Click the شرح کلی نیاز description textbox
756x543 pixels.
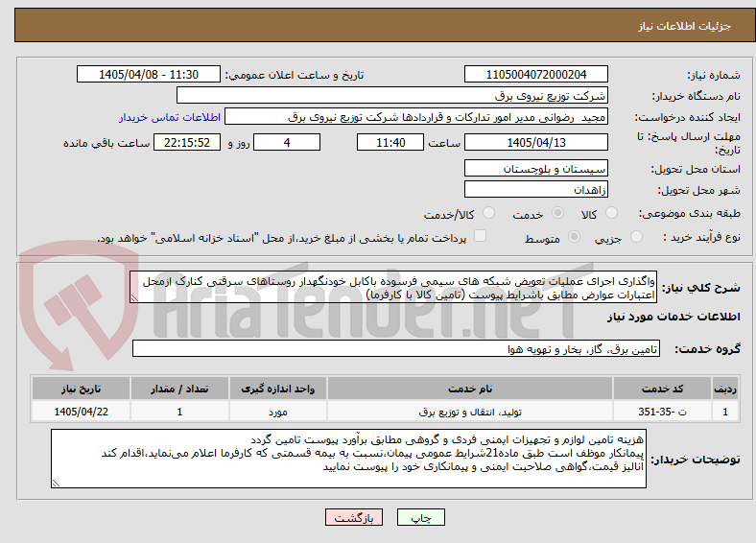393,288
